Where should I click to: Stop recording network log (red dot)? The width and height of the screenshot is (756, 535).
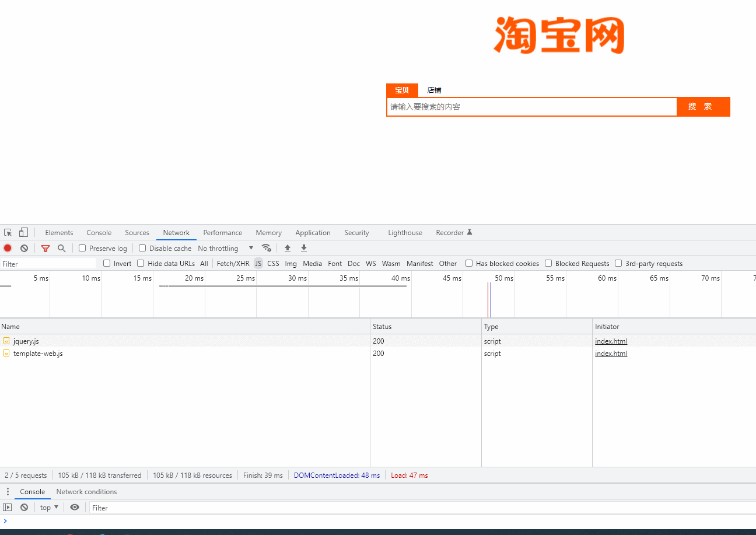point(8,248)
